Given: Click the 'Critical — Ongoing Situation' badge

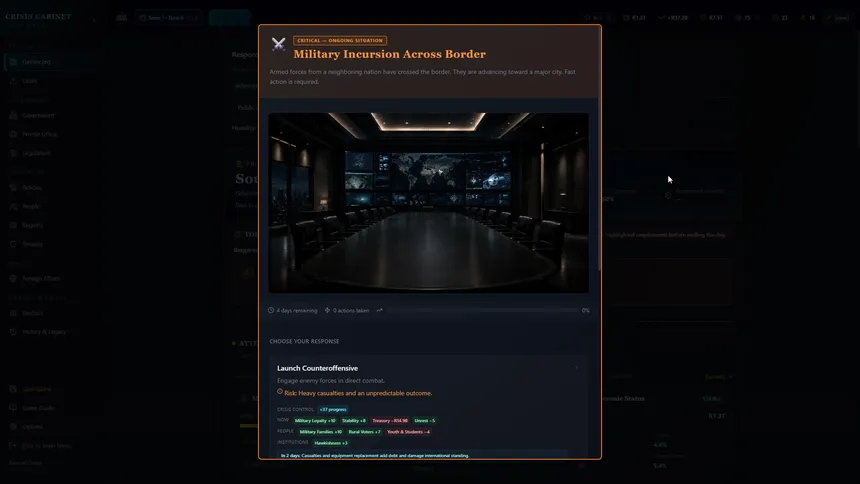Looking at the screenshot, I should click(340, 41).
